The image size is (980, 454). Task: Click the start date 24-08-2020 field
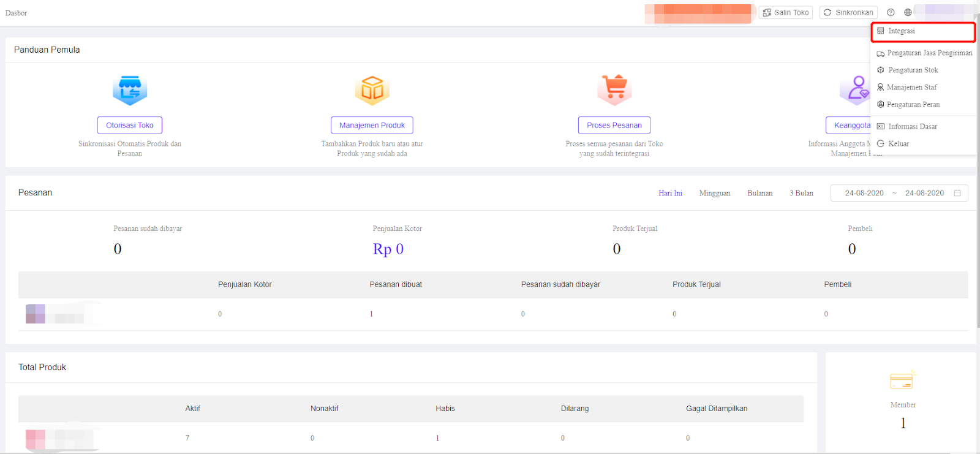(x=864, y=193)
